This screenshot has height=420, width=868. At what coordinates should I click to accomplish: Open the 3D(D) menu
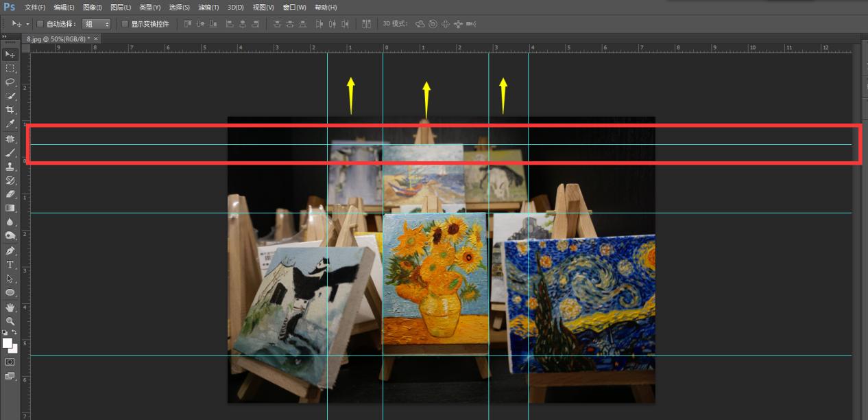point(236,7)
